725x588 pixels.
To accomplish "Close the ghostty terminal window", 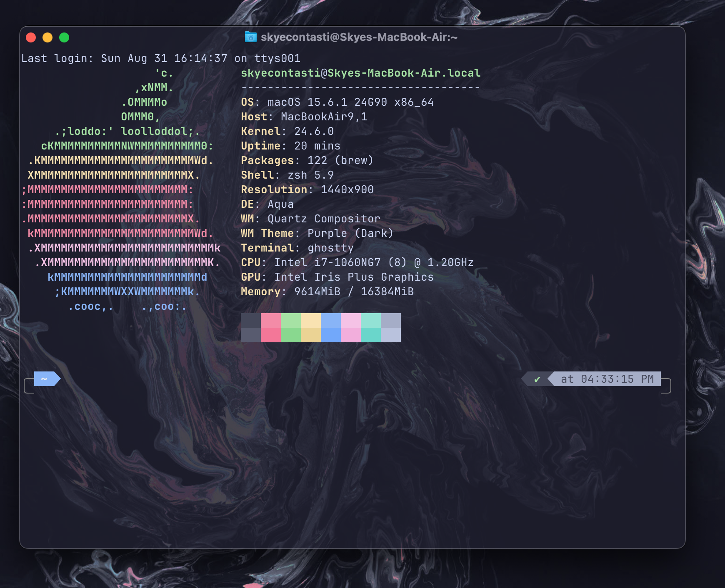I will tap(31, 37).
